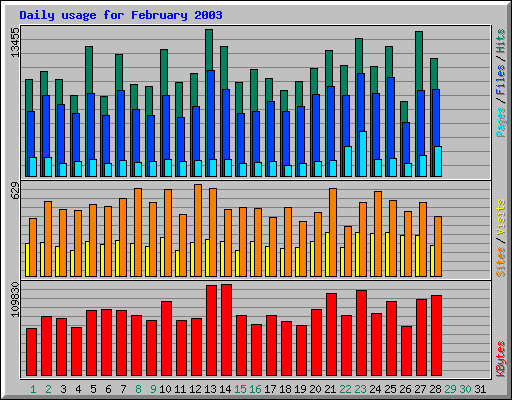Click the 'Daily usage for February 2003' title

pos(121,15)
